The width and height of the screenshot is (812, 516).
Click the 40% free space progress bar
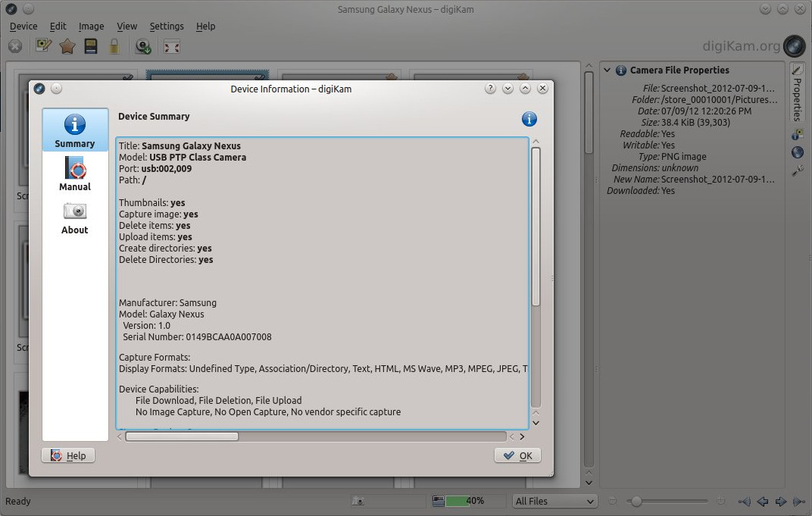475,501
